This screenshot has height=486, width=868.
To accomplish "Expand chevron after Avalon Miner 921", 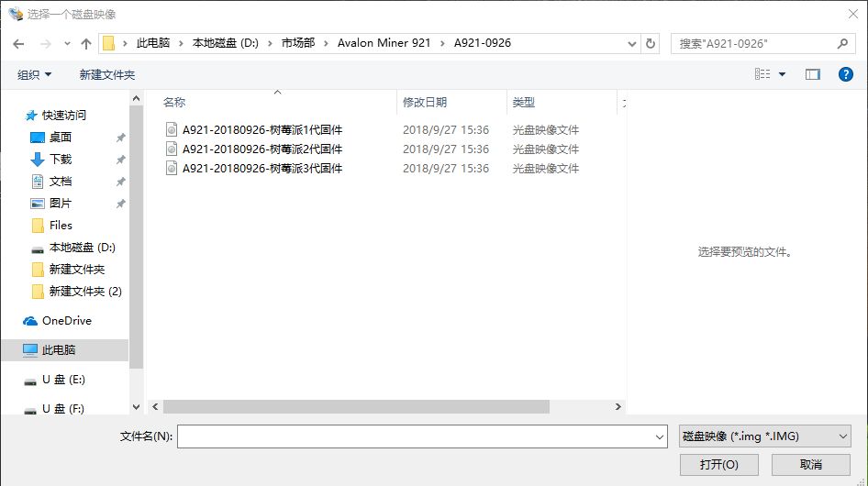I will click(442, 43).
